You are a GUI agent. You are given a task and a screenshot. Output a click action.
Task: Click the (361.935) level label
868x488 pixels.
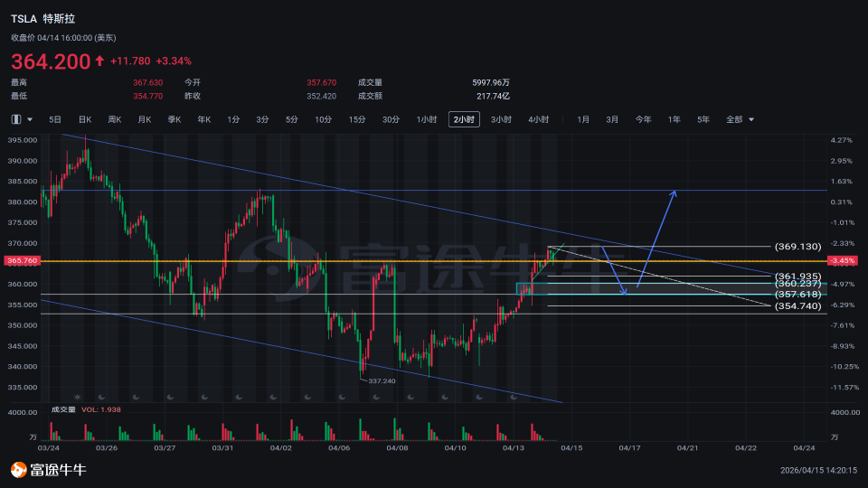pyautogui.click(x=798, y=277)
